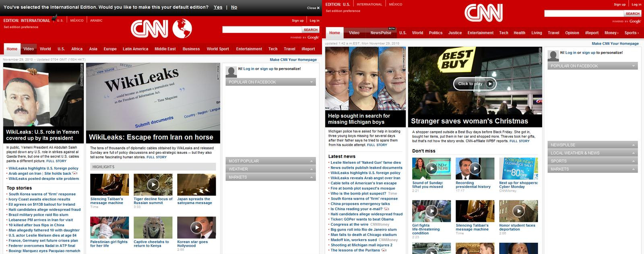Click Yes to set default edition
This screenshot has width=644, height=254.
pyautogui.click(x=218, y=7)
